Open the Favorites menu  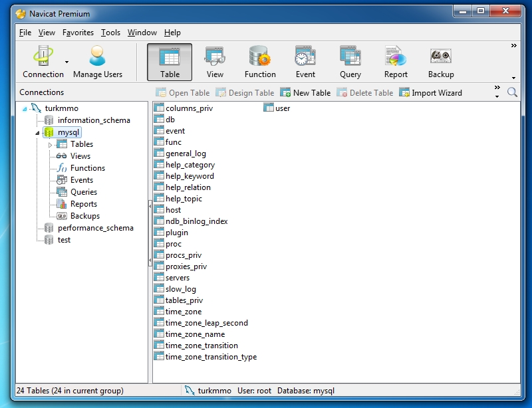point(78,33)
